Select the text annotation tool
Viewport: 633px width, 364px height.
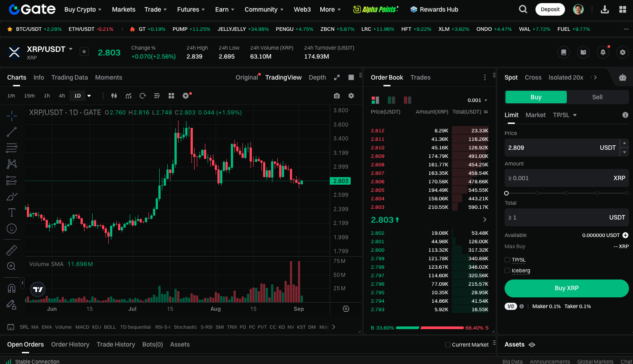(12, 212)
